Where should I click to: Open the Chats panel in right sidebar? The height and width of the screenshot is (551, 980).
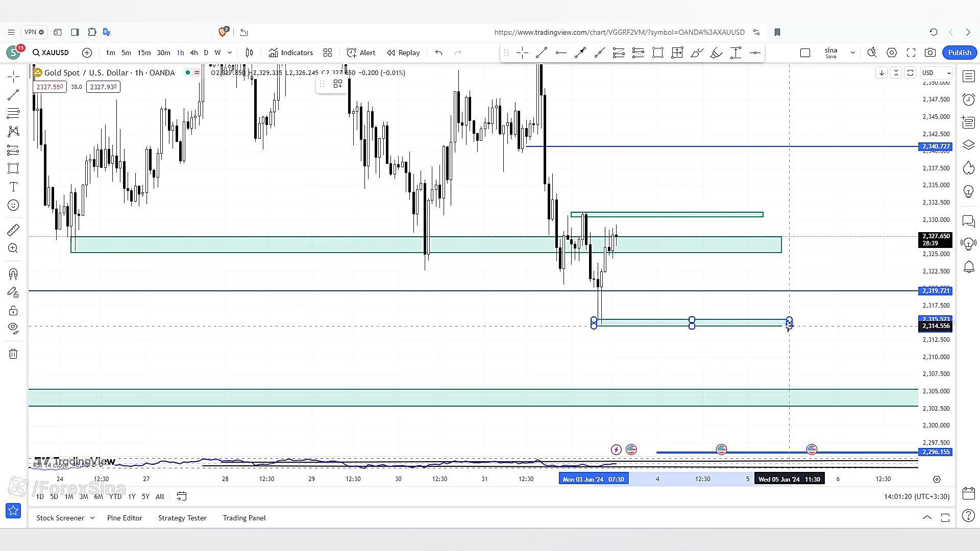(968, 221)
